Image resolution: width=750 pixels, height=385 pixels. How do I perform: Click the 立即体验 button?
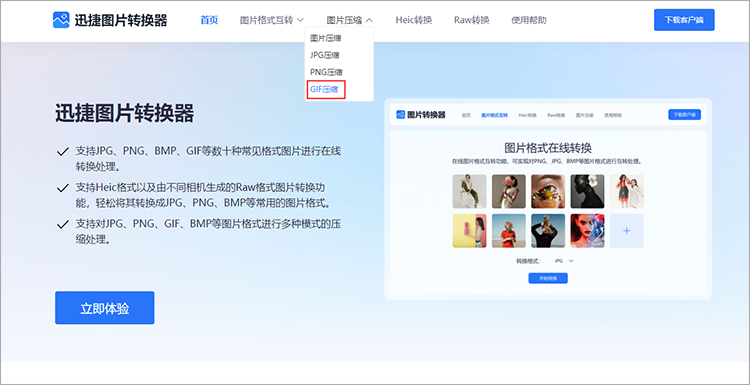click(105, 308)
